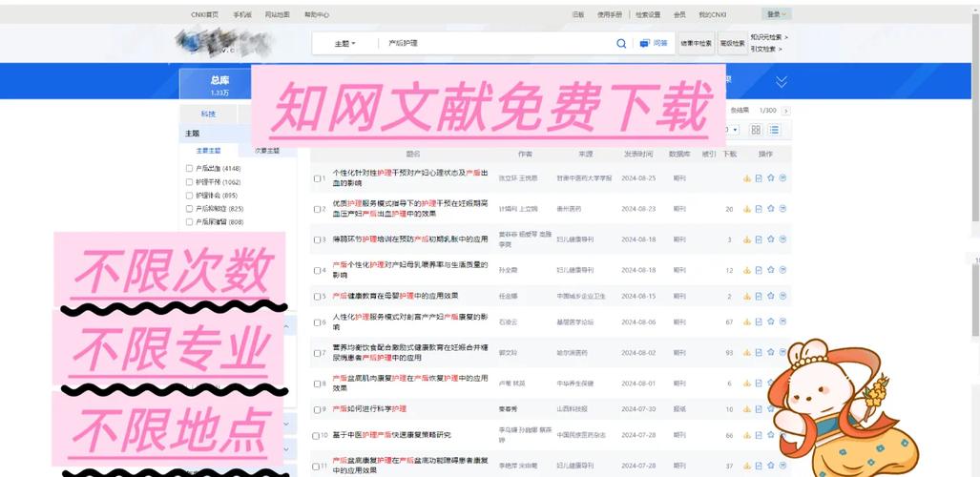
Task: Open the 主题 search field dropdown
Action: coord(344,44)
